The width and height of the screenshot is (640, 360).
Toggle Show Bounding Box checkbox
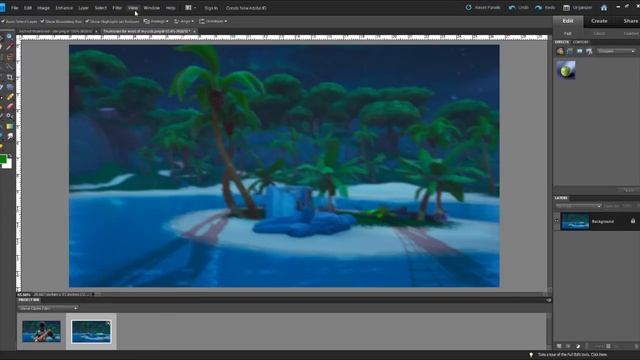42,21
